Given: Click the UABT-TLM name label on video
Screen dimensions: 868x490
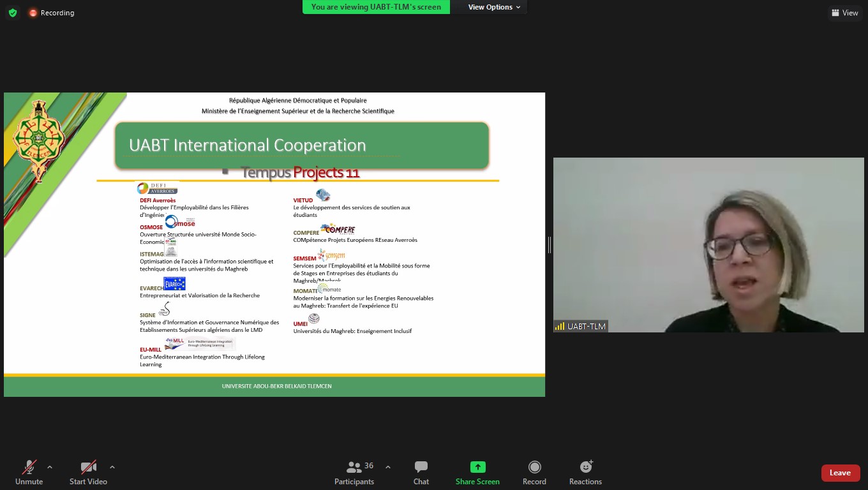Looking at the screenshot, I should tap(580, 326).
